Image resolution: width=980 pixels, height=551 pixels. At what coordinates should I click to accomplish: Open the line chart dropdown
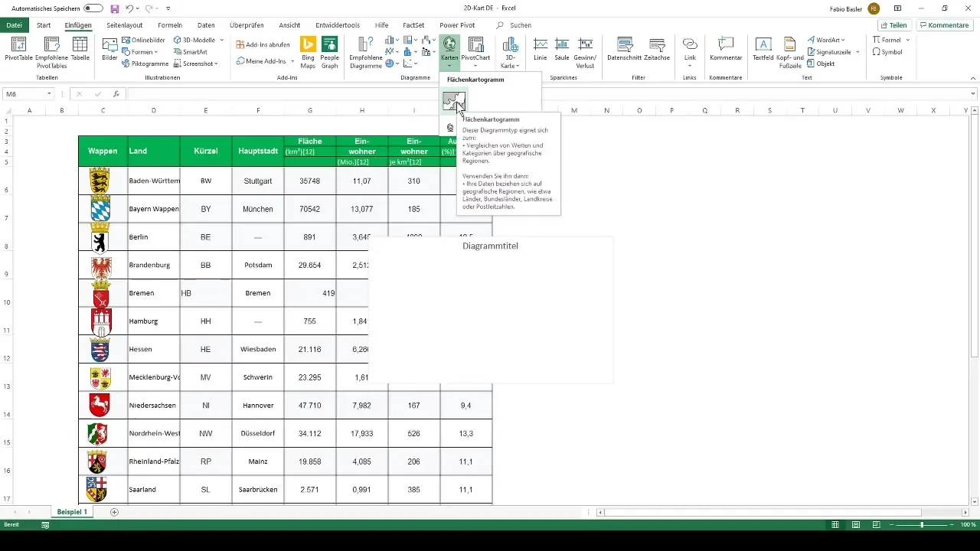point(393,52)
